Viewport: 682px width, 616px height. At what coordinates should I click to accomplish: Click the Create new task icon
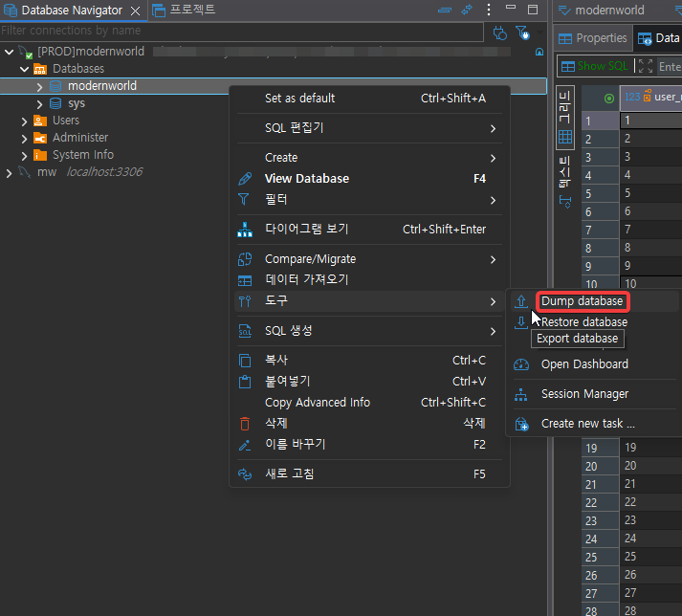click(x=521, y=424)
